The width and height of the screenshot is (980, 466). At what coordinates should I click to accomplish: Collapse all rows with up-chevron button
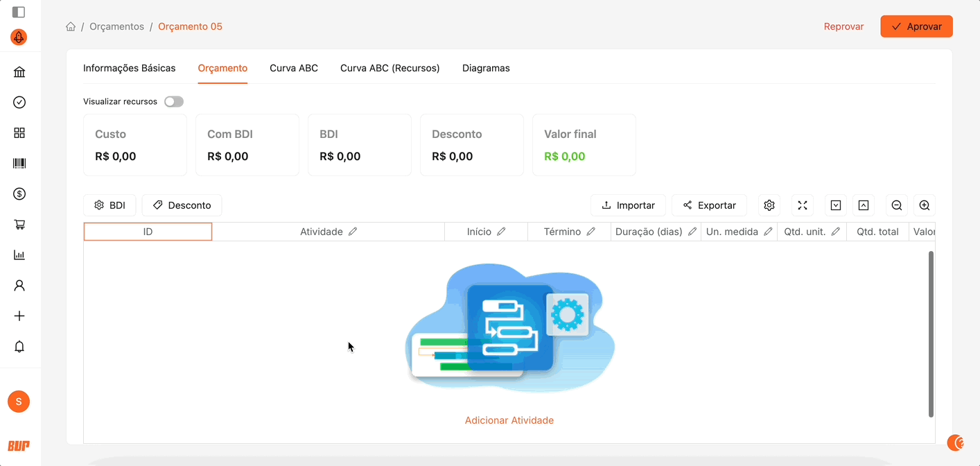[864, 205]
